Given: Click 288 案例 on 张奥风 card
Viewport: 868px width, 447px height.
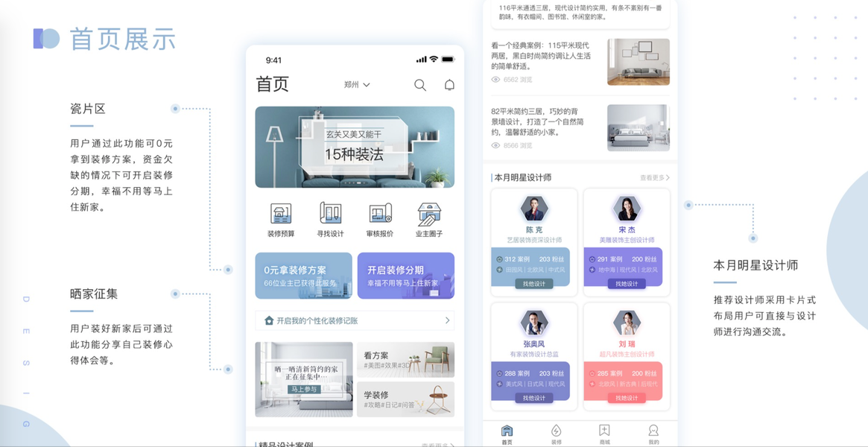Looking at the screenshot, I should tap(517, 372).
